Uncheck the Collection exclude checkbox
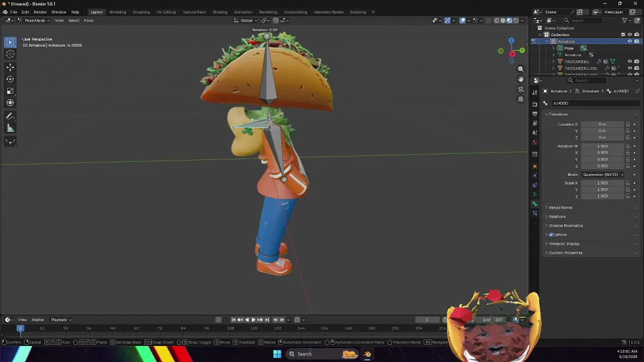The width and height of the screenshot is (644, 362). (623, 35)
